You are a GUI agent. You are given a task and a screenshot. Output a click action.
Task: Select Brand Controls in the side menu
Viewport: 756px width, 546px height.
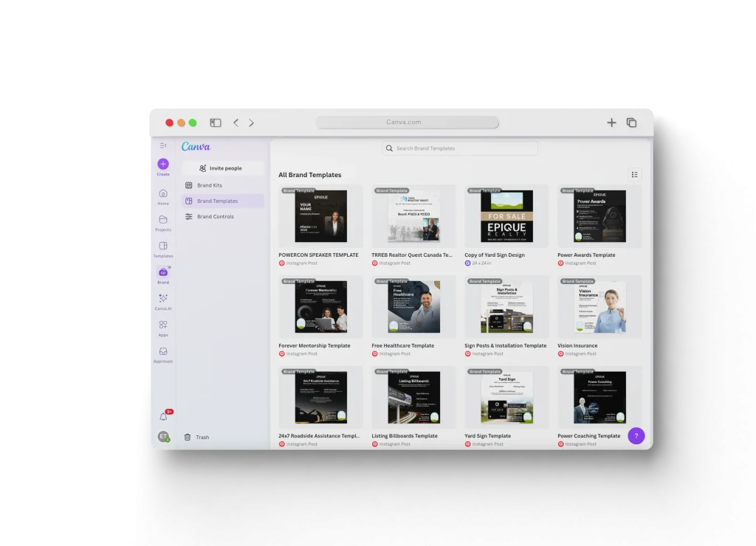tap(215, 216)
